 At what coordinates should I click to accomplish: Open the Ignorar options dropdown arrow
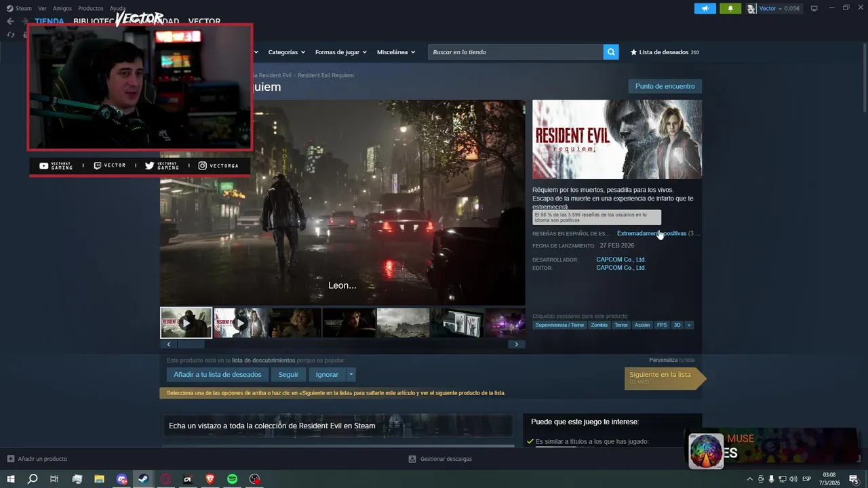pos(351,374)
